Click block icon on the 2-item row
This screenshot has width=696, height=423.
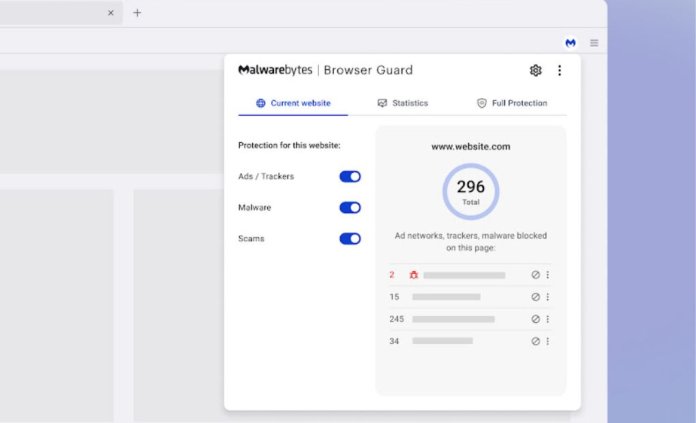pyautogui.click(x=535, y=275)
